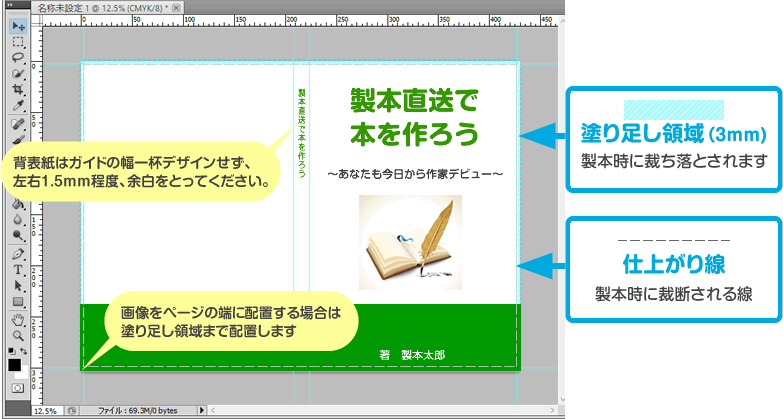This screenshot has width=783, height=419.
Task: Choose the Horizontal Type tool
Action: click(x=18, y=270)
